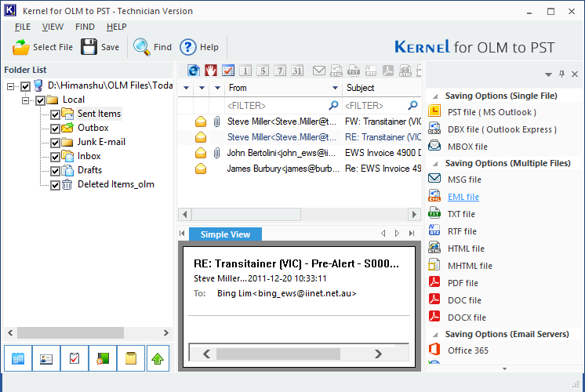Click the preview pane horizontal scrollbar thumb
This screenshot has height=392, width=585.
coord(278,354)
